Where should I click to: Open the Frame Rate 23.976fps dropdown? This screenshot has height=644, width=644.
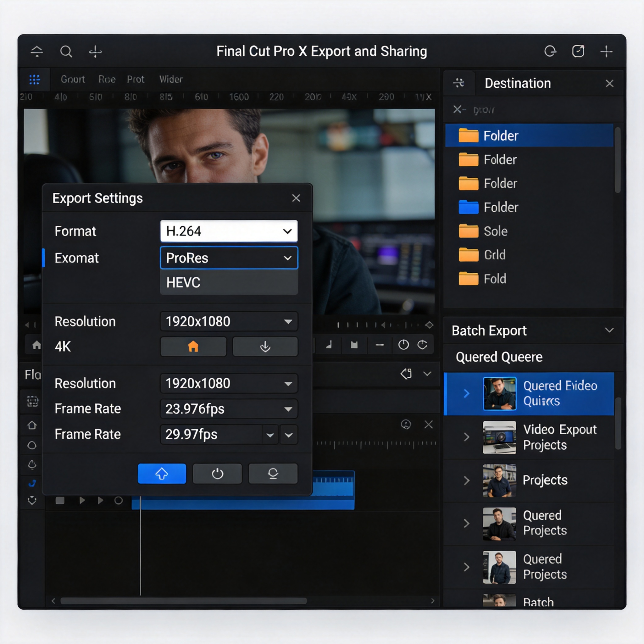(229, 409)
